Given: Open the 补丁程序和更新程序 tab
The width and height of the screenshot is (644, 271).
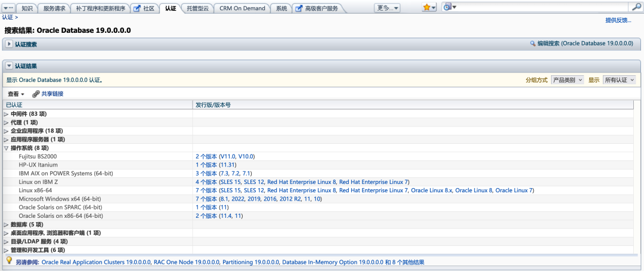Looking at the screenshot, I should 100,8.
